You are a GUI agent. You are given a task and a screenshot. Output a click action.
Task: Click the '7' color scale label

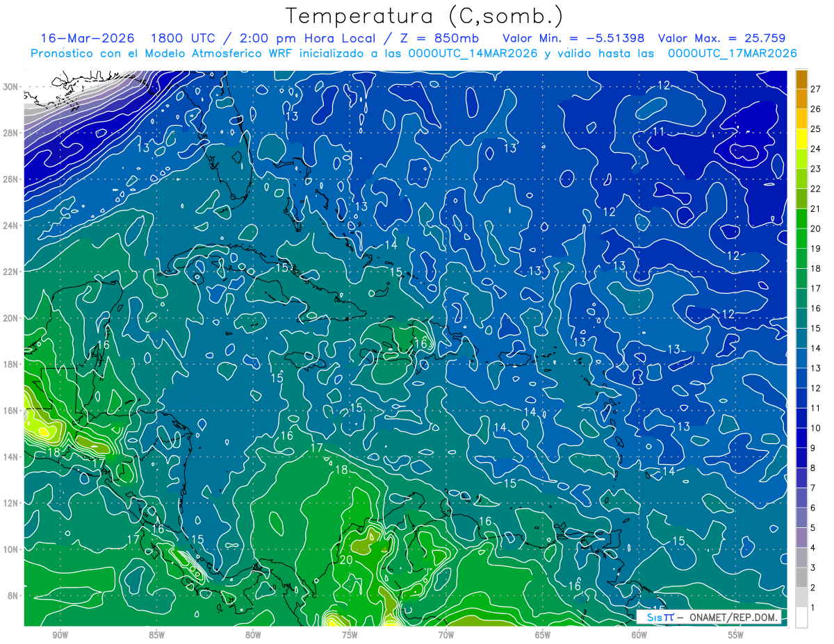pyautogui.click(x=812, y=488)
